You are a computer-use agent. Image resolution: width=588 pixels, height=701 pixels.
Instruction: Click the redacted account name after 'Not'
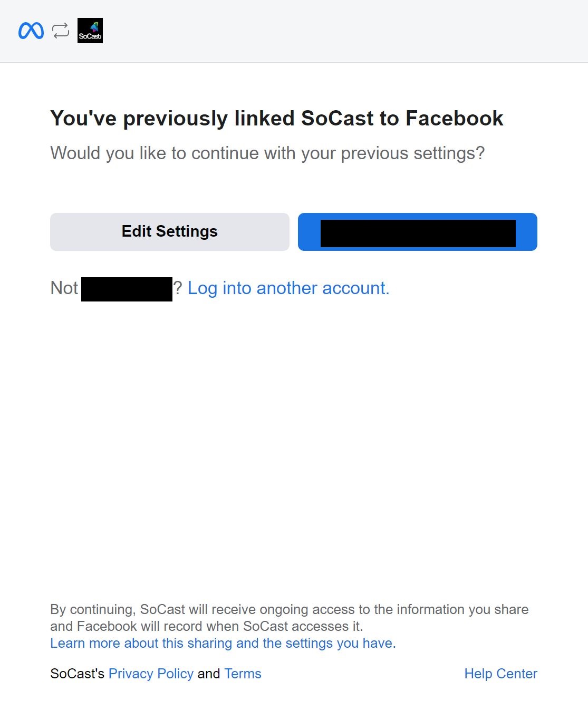[127, 289]
